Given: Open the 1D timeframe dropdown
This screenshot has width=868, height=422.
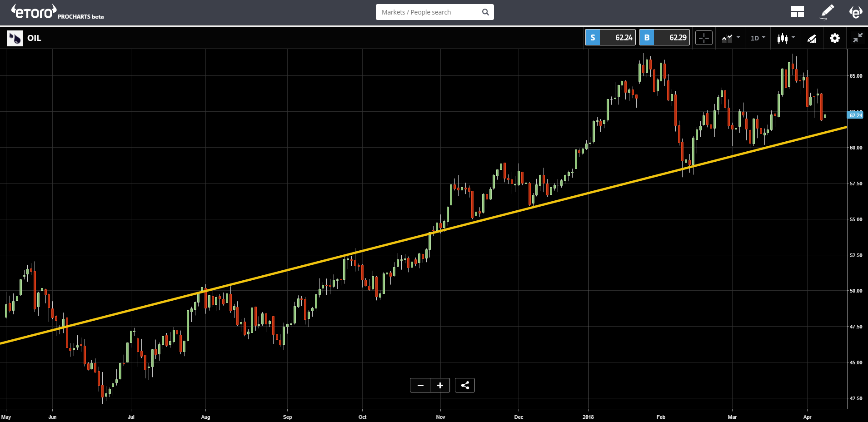Looking at the screenshot, I should (x=758, y=38).
